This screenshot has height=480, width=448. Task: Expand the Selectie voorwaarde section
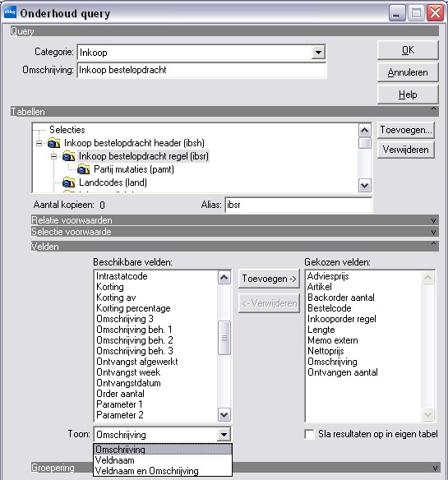(433, 232)
